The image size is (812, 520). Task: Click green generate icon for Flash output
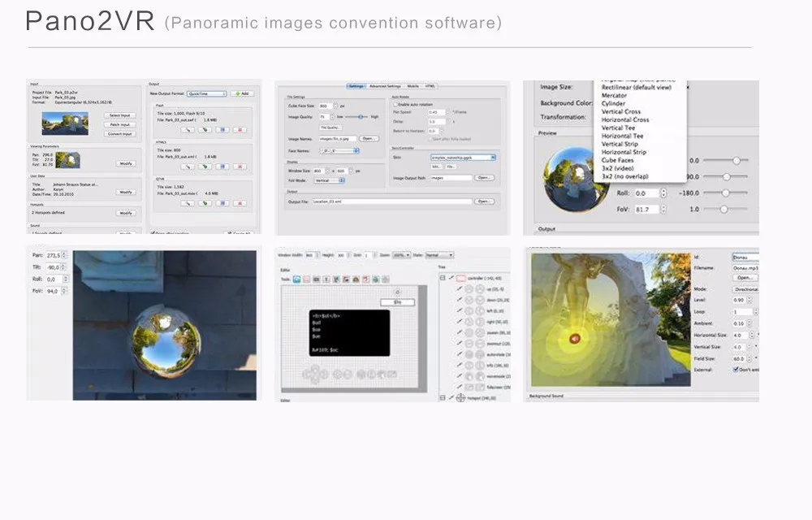point(205,129)
